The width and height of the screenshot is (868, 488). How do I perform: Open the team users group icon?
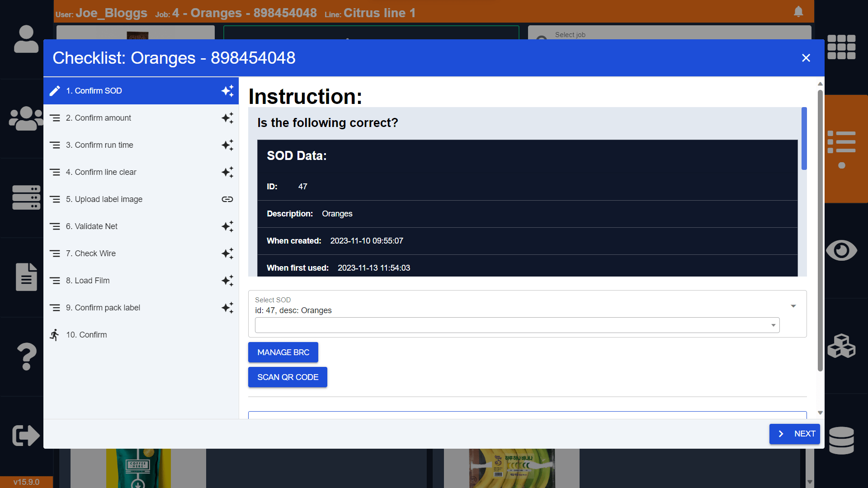point(26,118)
